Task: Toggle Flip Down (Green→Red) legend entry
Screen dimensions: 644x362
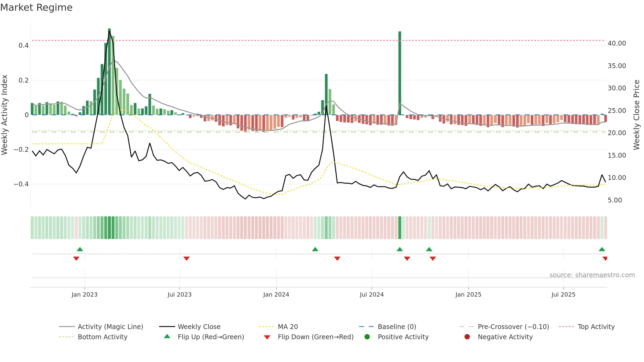Action: click(x=309, y=337)
